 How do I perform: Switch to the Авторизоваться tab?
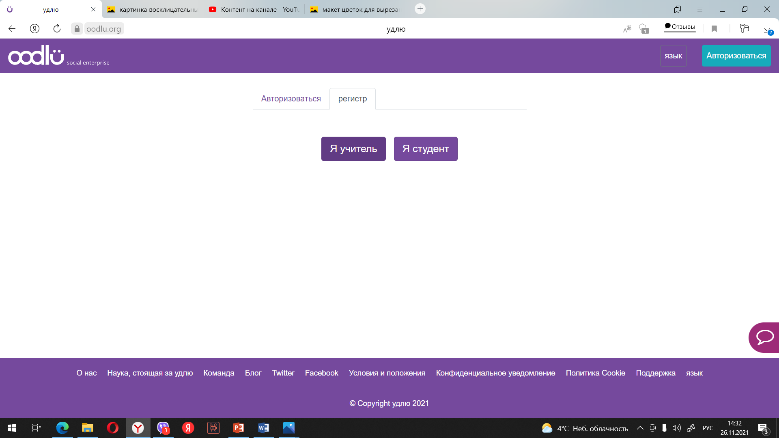pos(291,99)
